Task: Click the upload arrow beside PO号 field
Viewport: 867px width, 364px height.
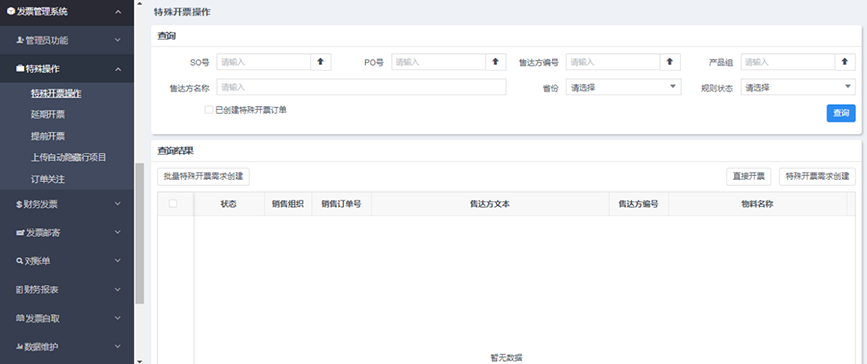Action: [x=495, y=62]
